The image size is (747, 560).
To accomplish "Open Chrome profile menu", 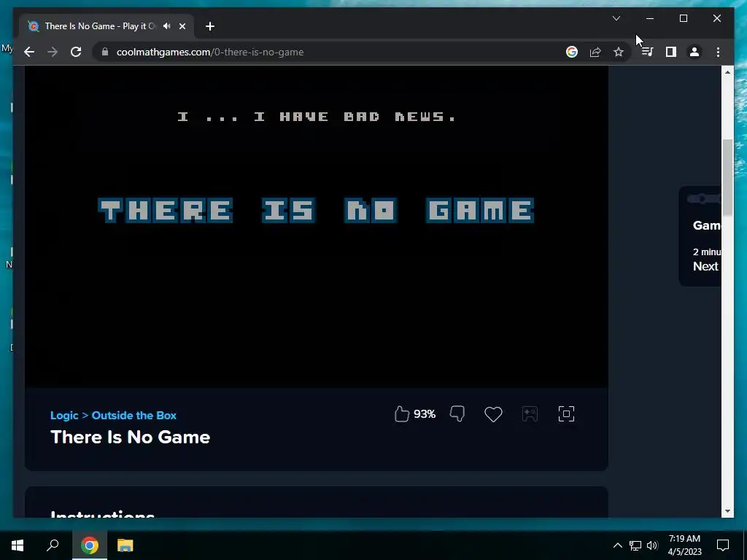I will [694, 52].
